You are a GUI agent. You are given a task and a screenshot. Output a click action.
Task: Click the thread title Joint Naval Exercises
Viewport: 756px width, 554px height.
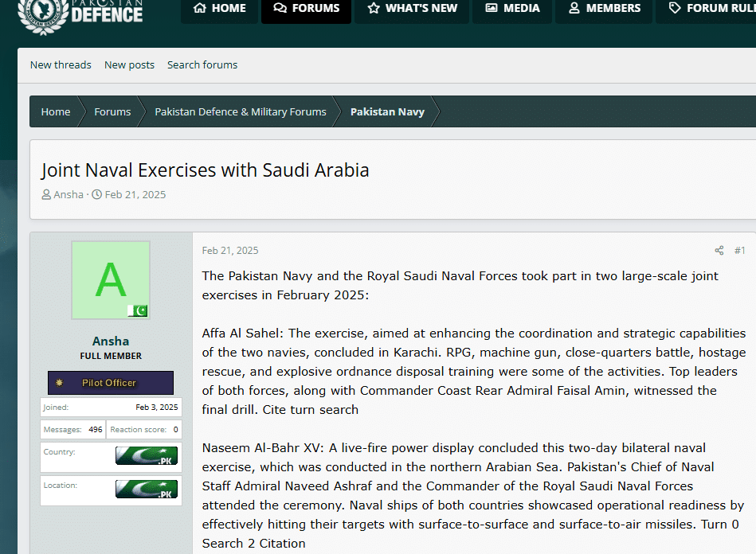(205, 170)
